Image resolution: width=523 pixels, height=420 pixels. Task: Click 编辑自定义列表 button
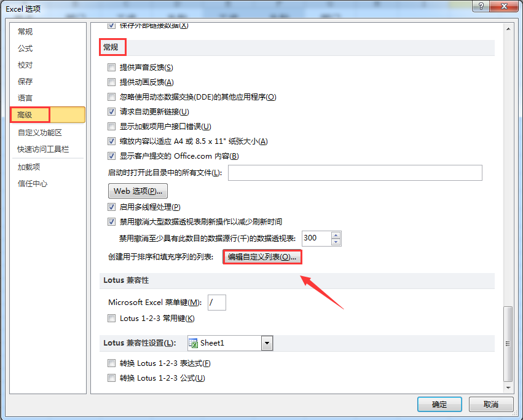[262, 257]
